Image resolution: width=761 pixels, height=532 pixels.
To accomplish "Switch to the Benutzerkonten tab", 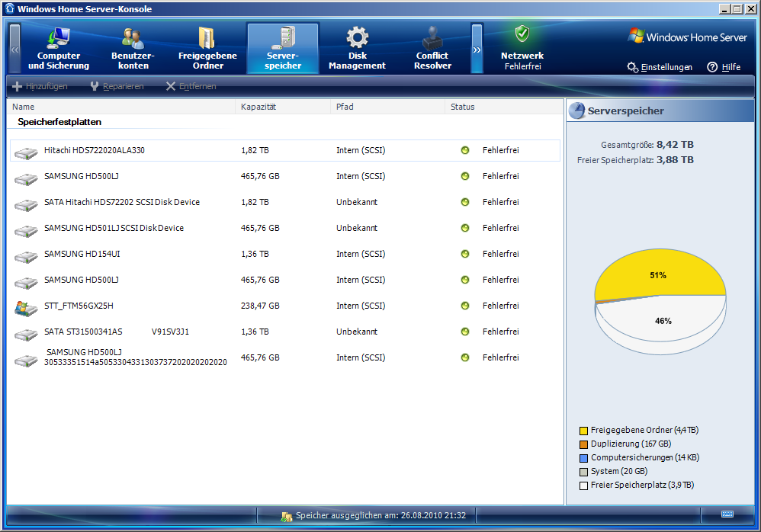I will (x=133, y=49).
